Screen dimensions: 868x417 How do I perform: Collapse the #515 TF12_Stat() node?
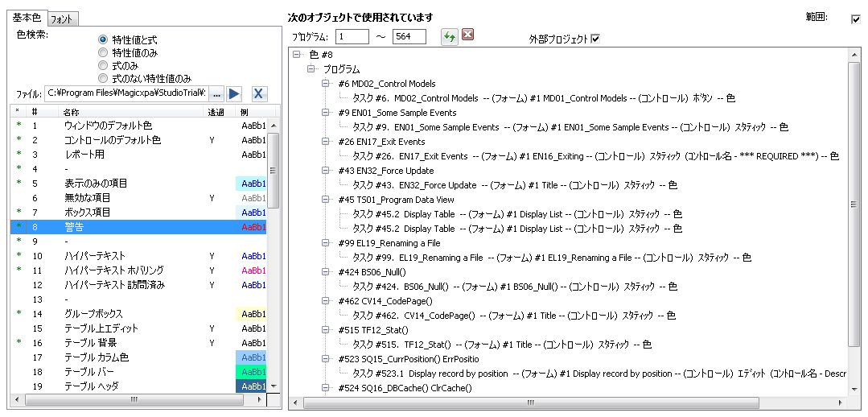point(325,330)
